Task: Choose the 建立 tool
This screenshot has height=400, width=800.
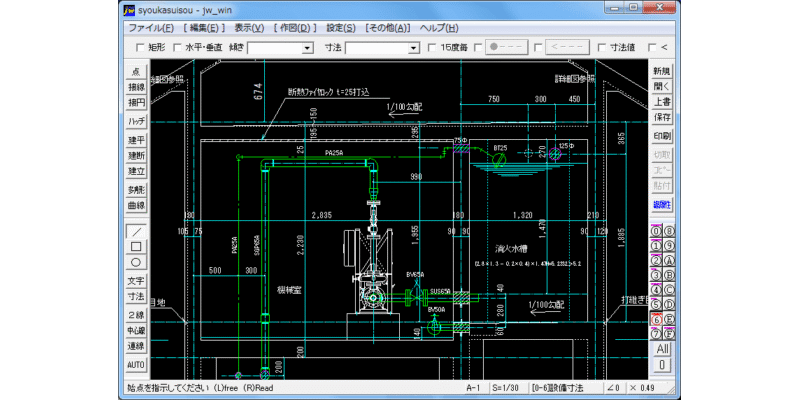Action: pos(136,171)
